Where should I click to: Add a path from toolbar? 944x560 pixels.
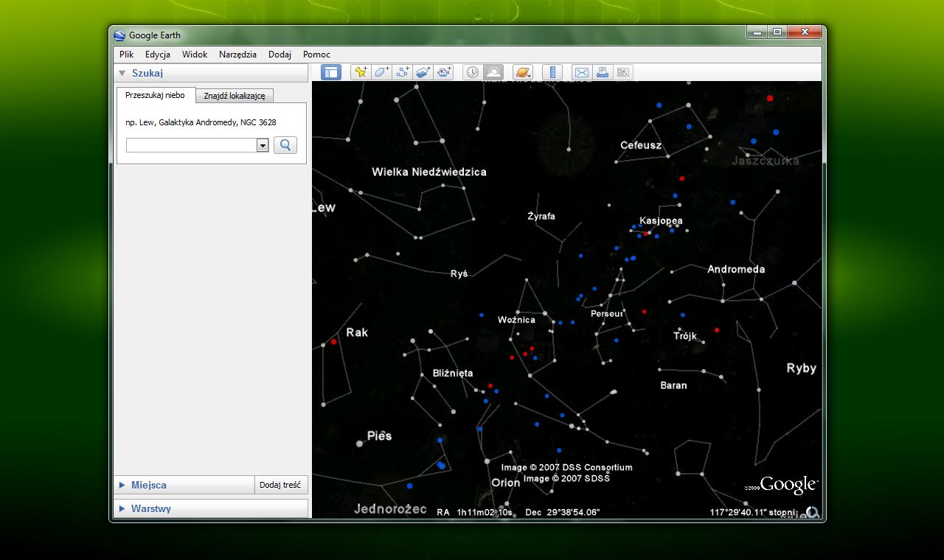[x=402, y=72]
